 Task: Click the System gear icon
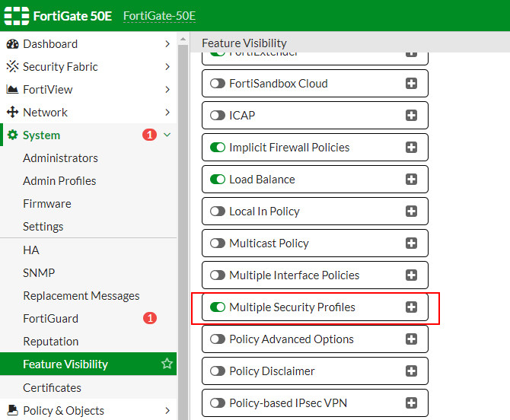(x=12, y=135)
